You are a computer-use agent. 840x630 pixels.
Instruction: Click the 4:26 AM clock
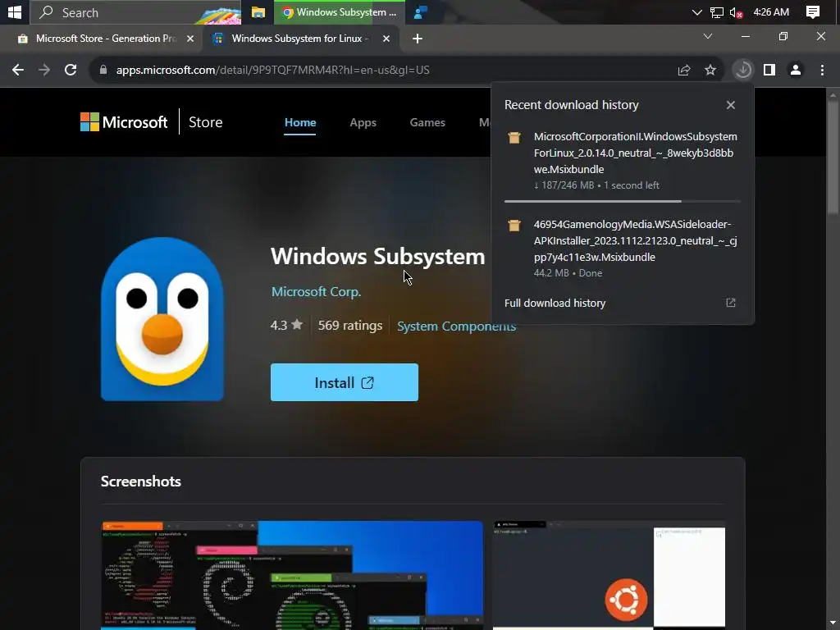pyautogui.click(x=771, y=11)
